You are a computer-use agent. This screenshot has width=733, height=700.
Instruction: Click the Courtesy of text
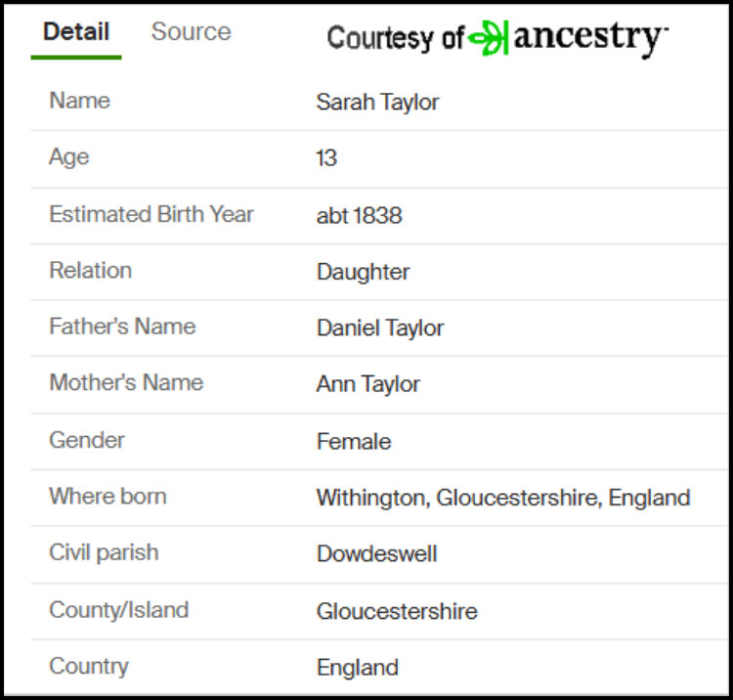(395, 38)
